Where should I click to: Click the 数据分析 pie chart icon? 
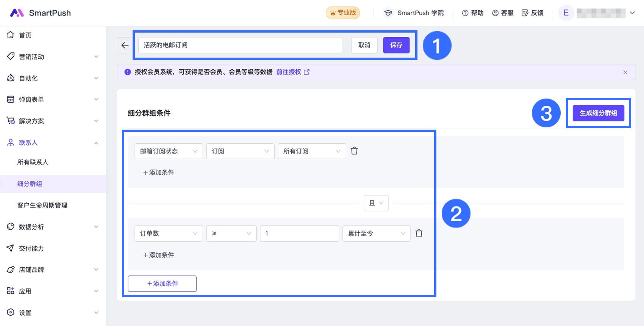click(x=11, y=227)
